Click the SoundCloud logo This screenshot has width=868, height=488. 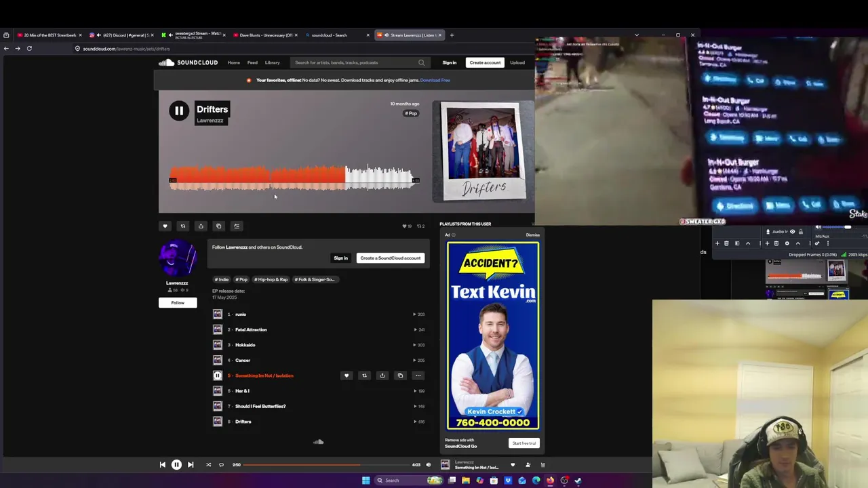(x=189, y=62)
